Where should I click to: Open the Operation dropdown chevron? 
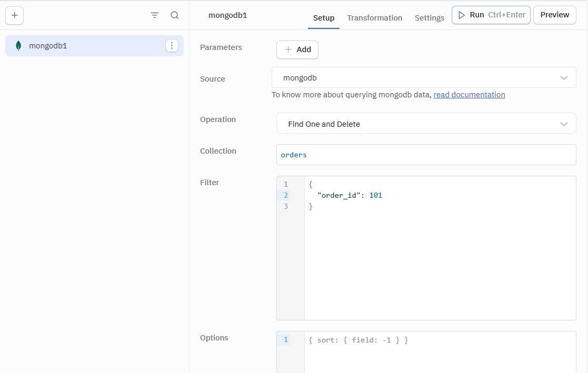click(x=564, y=124)
